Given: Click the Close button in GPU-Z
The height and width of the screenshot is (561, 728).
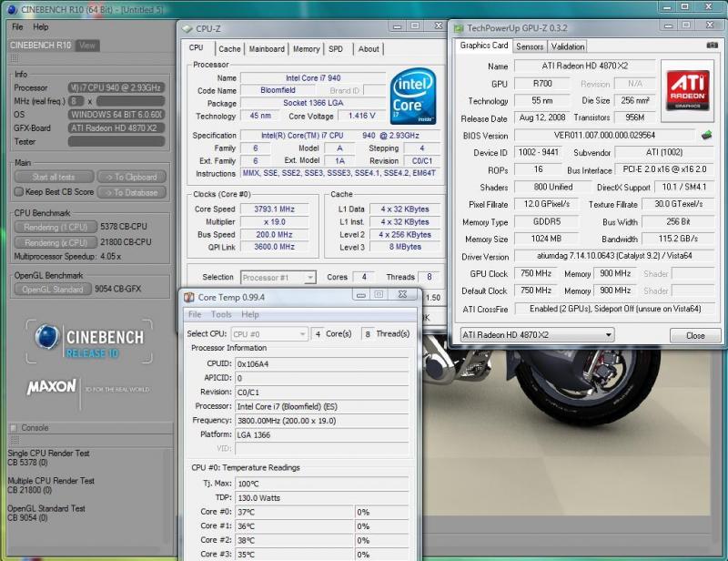Looking at the screenshot, I should pos(695,335).
